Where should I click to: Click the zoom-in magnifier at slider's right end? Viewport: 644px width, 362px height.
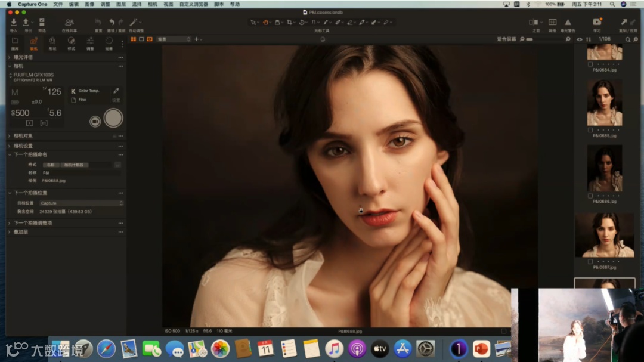point(568,39)
